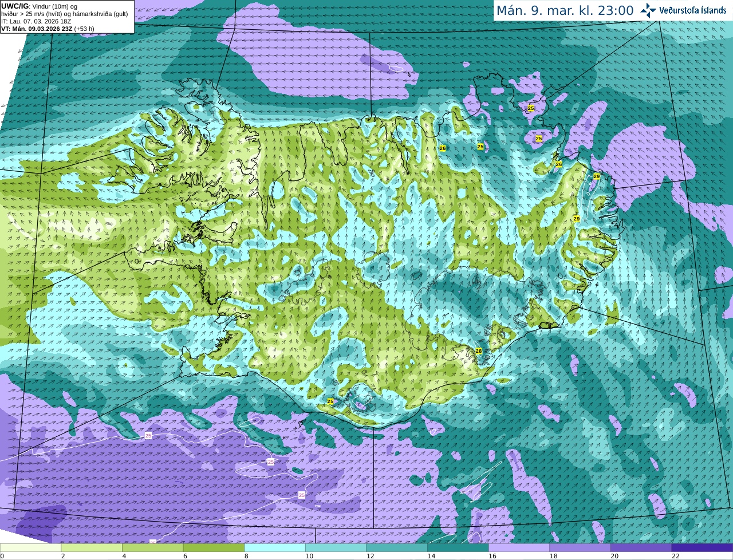This screenshot has height=560, width=733.
Task: Pick the light teal 10–12 m/s legend swatch
Action: [336, 547]
